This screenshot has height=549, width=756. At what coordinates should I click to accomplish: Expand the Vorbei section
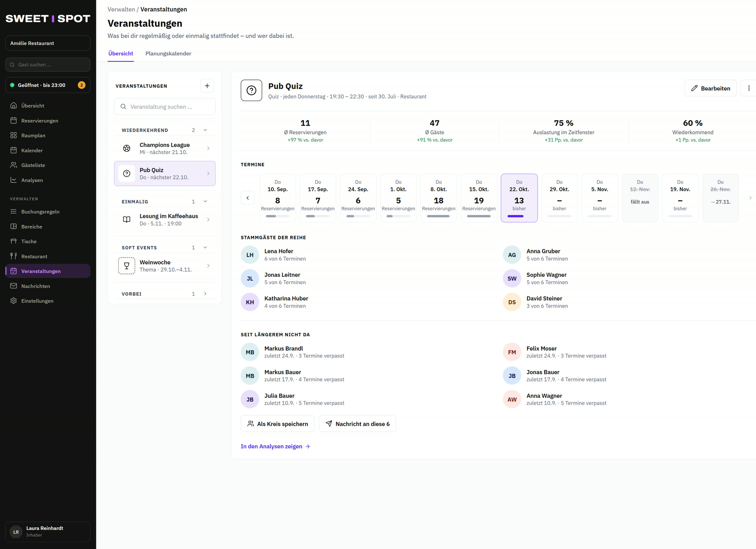tap(205, 294)
